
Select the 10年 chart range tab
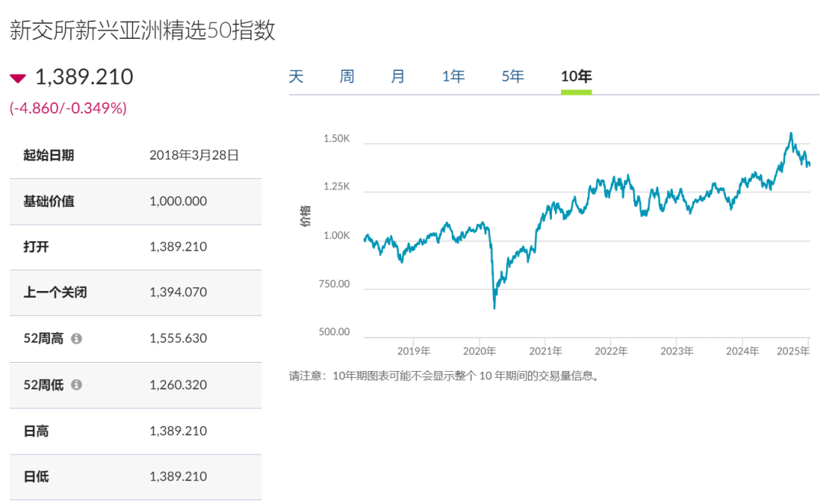coord(576,76)
